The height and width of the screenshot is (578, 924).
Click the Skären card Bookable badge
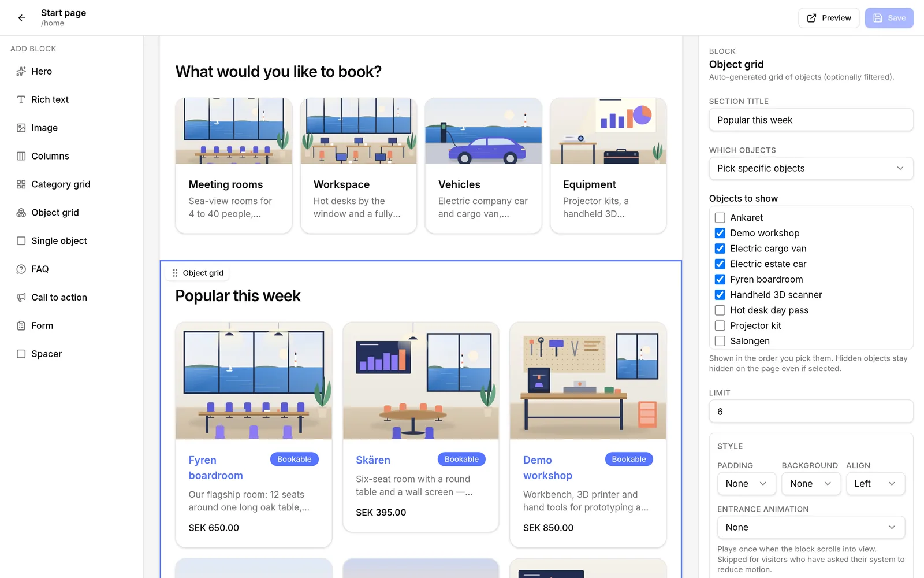click(461, 460)
